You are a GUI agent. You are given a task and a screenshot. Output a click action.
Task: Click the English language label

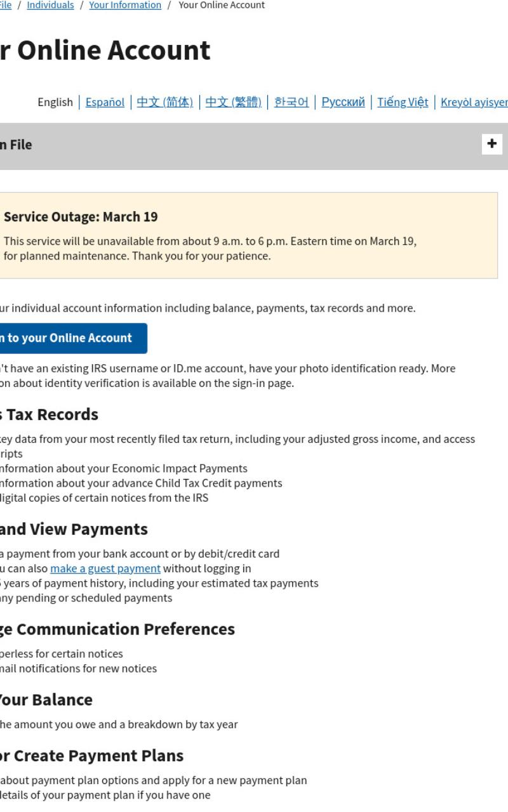(55, 102)
